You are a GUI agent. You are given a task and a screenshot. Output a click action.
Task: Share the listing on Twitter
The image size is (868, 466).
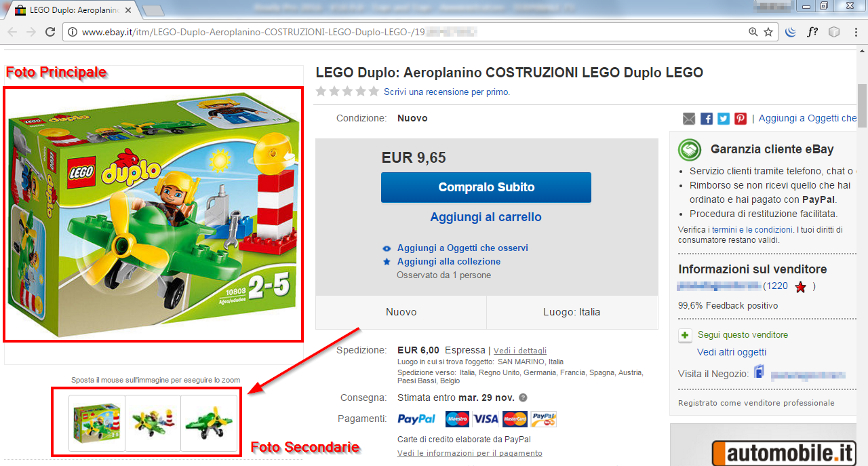tap(724, 119)
